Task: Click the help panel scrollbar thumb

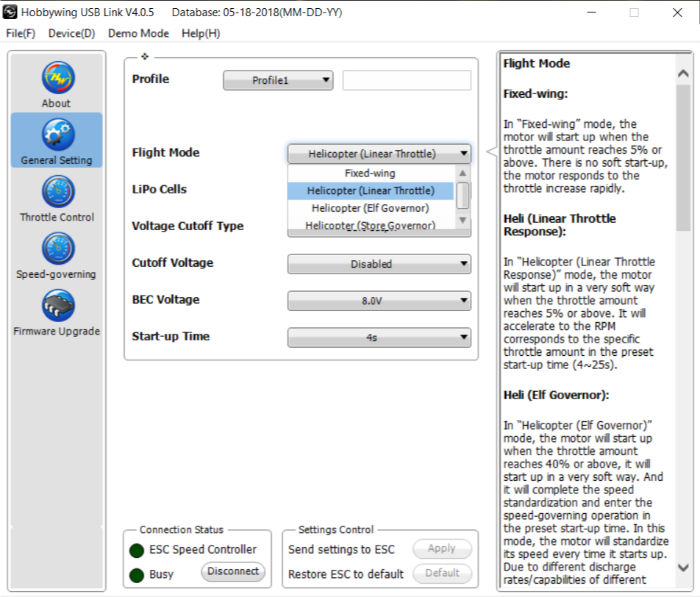Action: 683,157
